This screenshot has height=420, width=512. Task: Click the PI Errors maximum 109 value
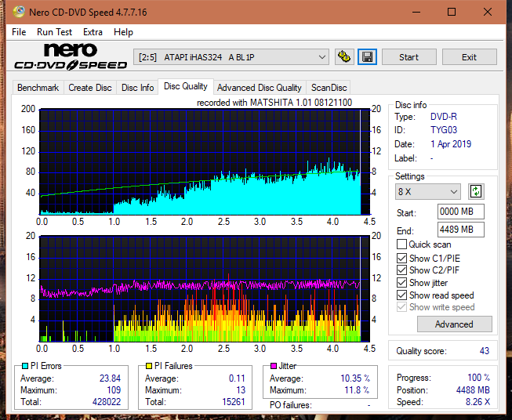pyautogui.click(x=114, y=390)
